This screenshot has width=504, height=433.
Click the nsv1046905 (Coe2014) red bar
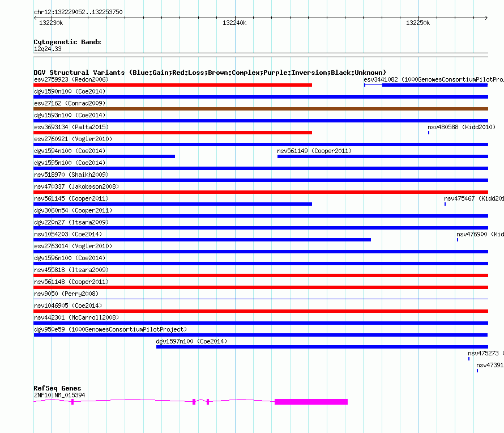coord(260,311)
